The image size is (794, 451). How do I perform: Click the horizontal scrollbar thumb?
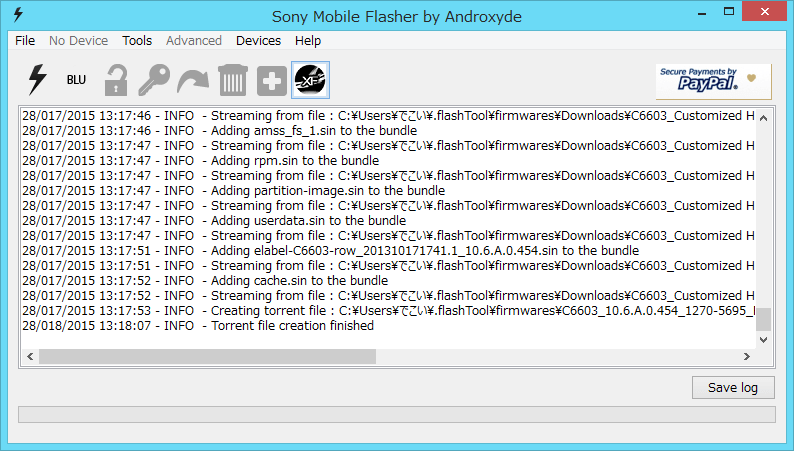click(208, 356)
